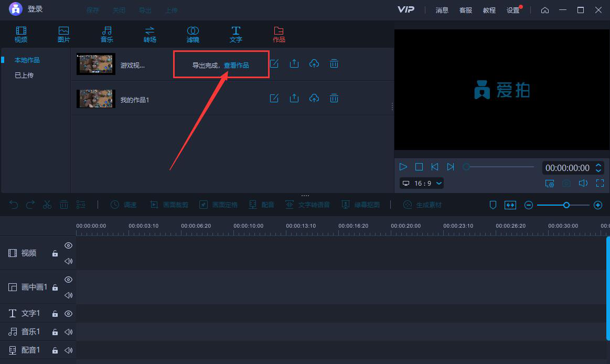Mute the 音乐1 track
The height and width of the screenshot is (364, 610).
(x=68, y=331)
